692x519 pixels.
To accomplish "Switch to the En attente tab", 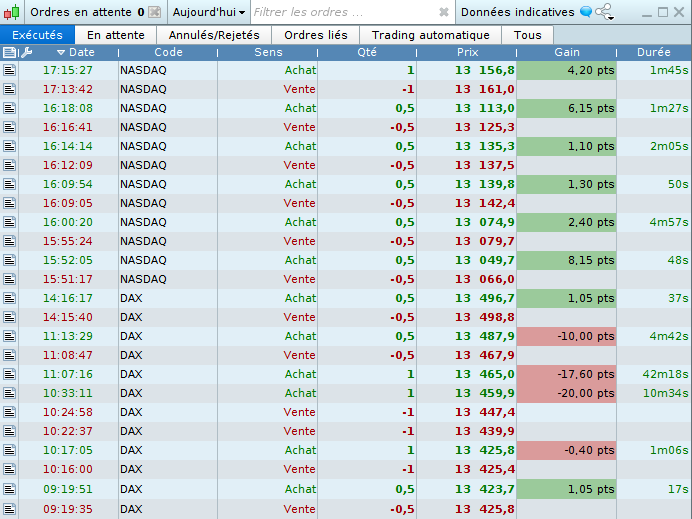I will pos(116,35).
